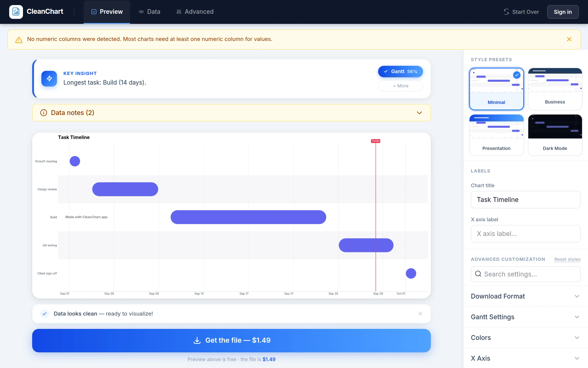Open the Preview tab

(107, 12)
